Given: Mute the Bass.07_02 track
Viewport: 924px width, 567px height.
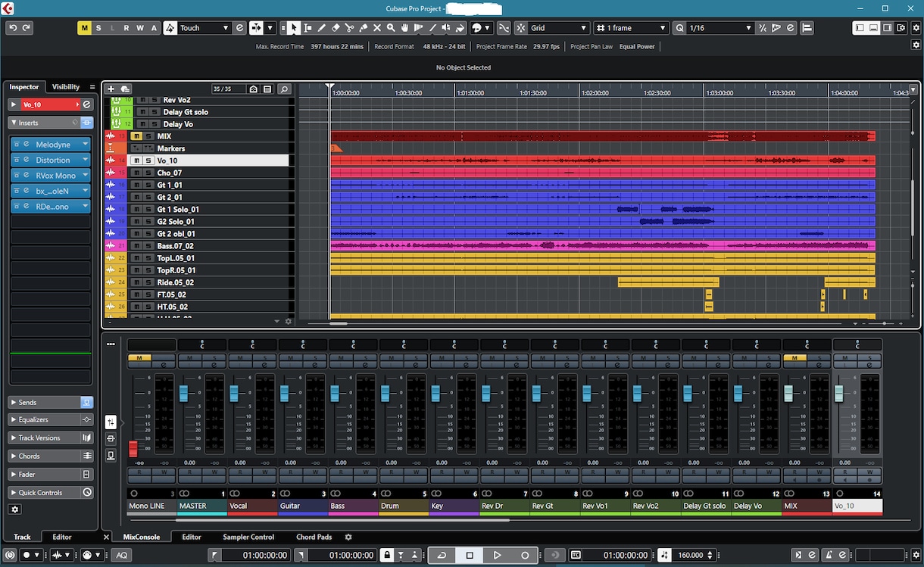Looking at the screenshot, I should click(x=136, y=246).
